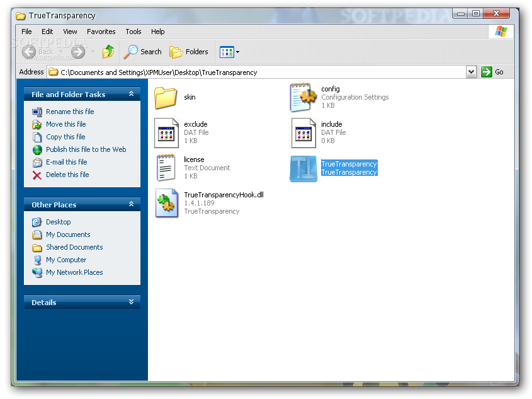Select the TrueTransparencyHook.dll file icon

click(x=167, y=203)
